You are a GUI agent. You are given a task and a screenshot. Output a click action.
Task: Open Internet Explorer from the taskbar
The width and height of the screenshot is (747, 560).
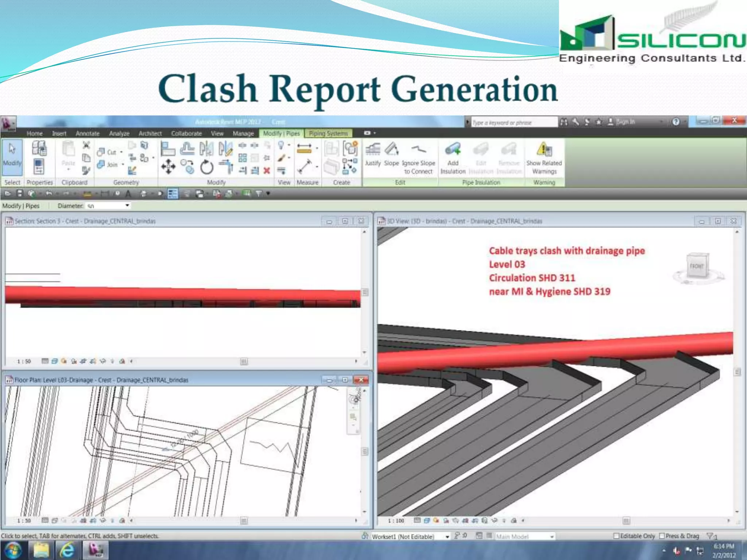click(x=67, y=550)
